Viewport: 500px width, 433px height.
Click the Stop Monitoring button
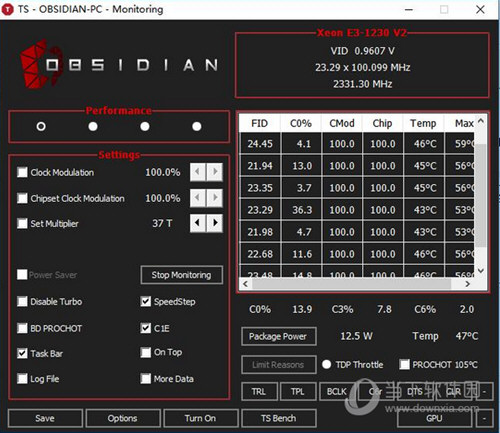tap(182, 275)
